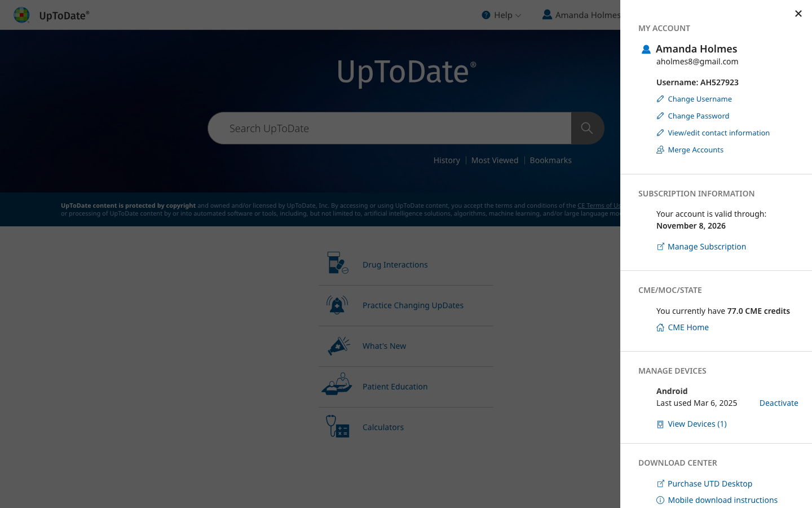Viewport: 812px width, 508px height.
Task: Click the Merge Accounts people icon
Action: pos(660,150)
